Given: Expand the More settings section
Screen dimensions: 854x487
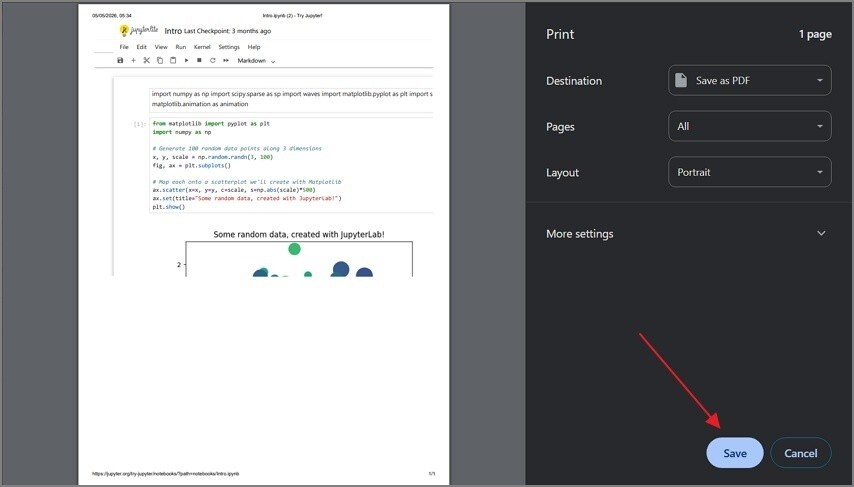Looking at the screenshot, I should coord(686,234).
